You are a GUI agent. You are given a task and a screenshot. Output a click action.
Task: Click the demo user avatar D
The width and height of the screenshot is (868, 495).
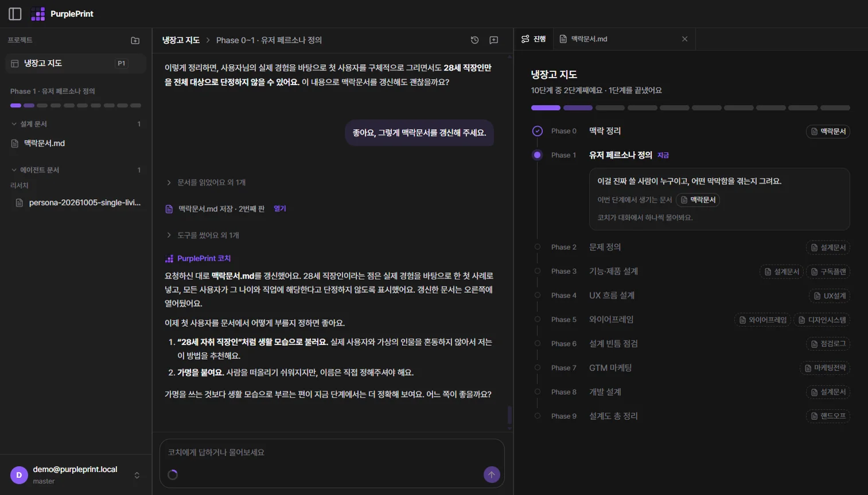tap(19, 475)
